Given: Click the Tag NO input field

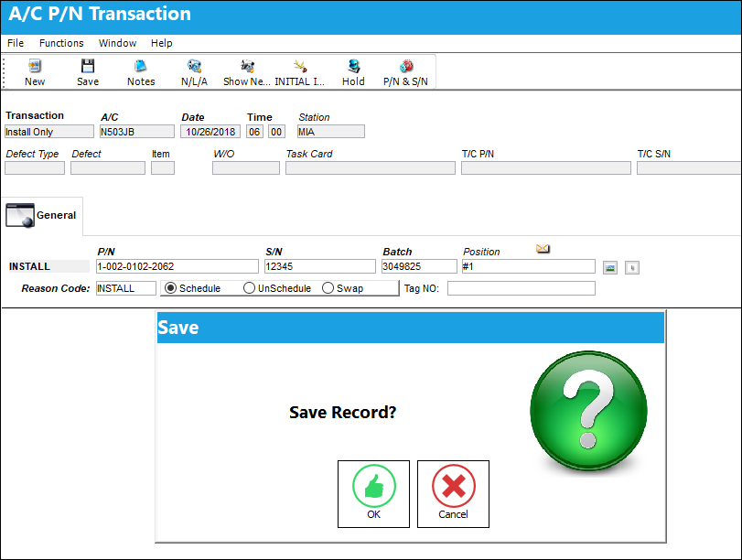Looking at the screenshot, I should pos(521,288).
